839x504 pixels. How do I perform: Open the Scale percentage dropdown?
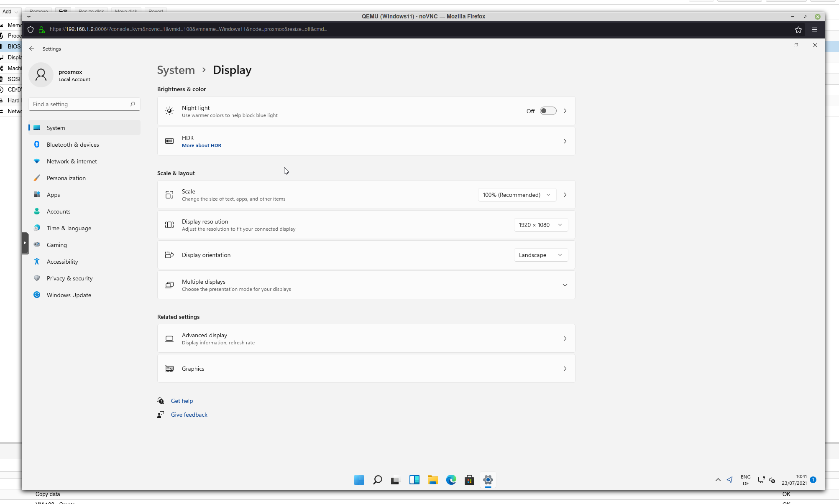(517, 195)
